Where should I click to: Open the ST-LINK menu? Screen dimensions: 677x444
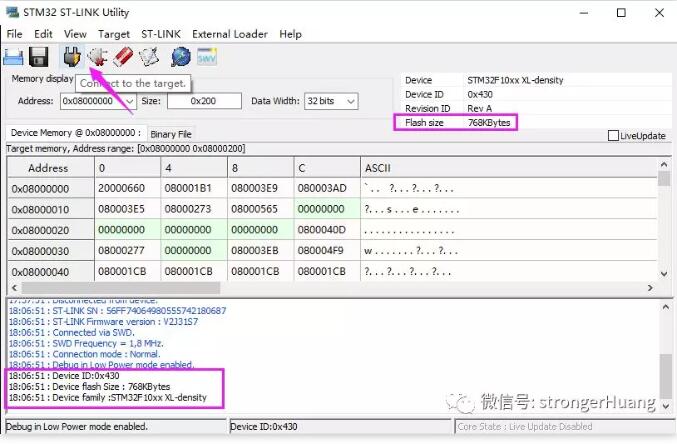click(160, 34)
